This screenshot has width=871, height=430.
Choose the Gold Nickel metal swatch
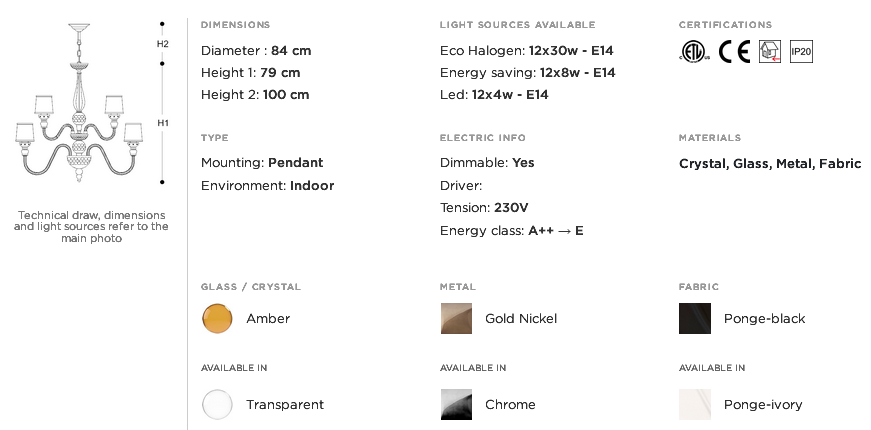pos(456,318)
